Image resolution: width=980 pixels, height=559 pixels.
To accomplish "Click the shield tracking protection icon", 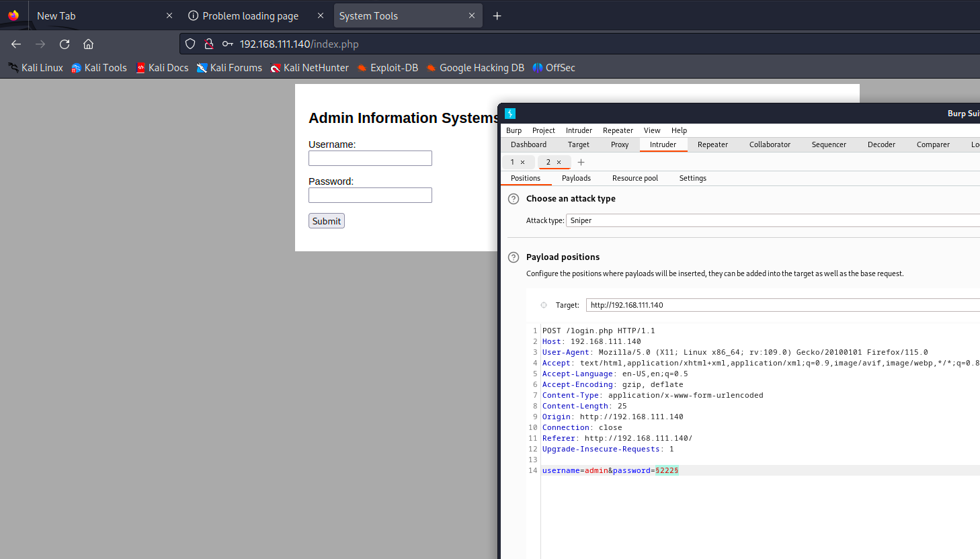I will [190, 44].
